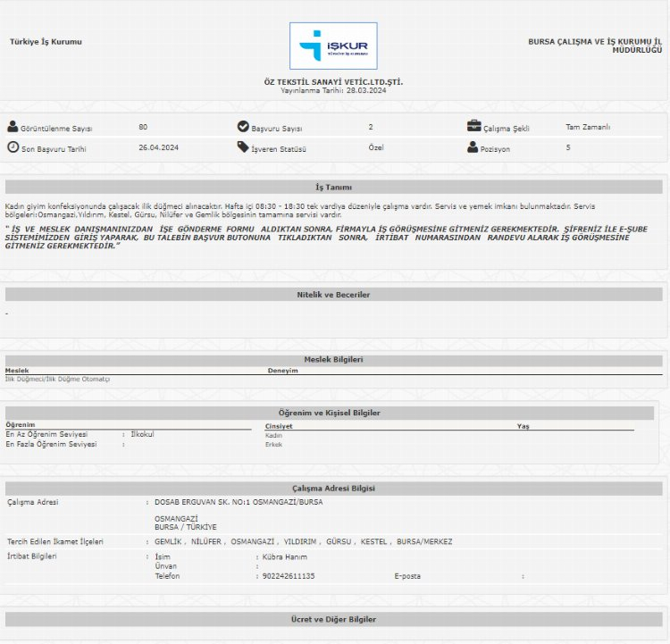Click the Türkiye İş Kurumu text
This screenshot has height=644, width=670.
pyautogui.click(x=46, y=42)
